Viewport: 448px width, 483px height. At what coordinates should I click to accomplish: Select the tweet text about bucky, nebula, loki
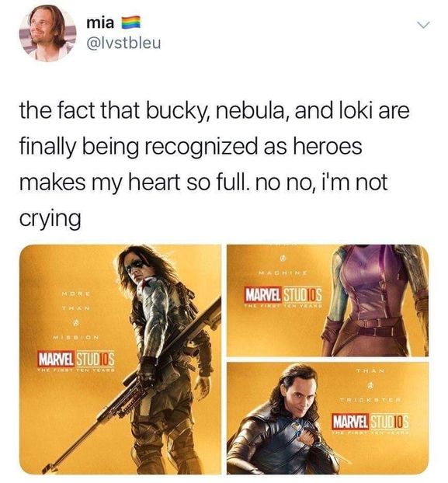tap(214, 165)
